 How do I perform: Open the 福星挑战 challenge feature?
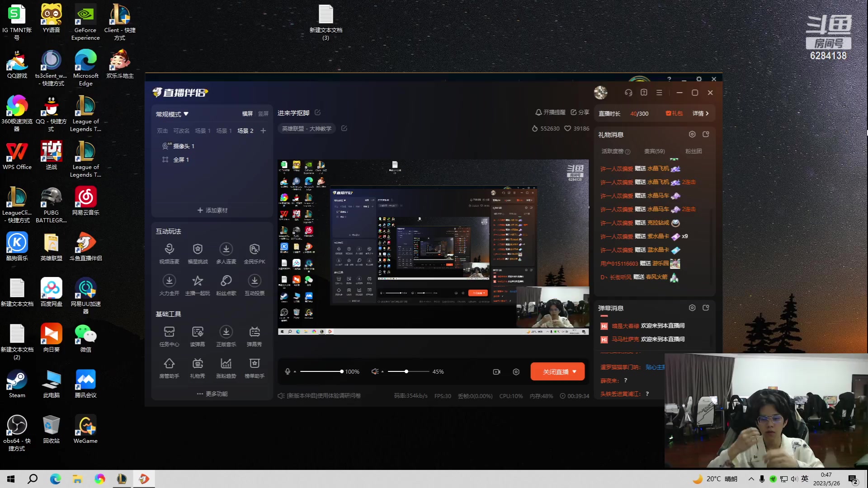click(198, 253)
